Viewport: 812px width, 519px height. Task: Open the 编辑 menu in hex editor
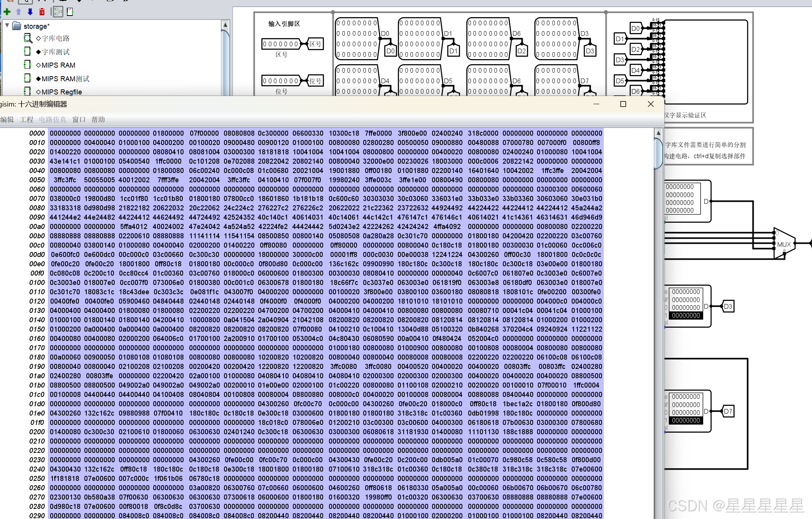[x=7, y=120]
